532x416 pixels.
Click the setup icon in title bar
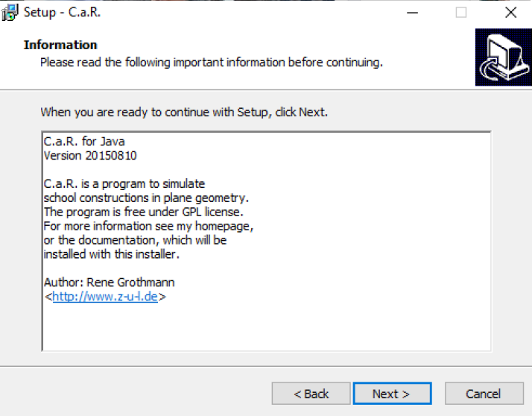[x=10, y=13]
